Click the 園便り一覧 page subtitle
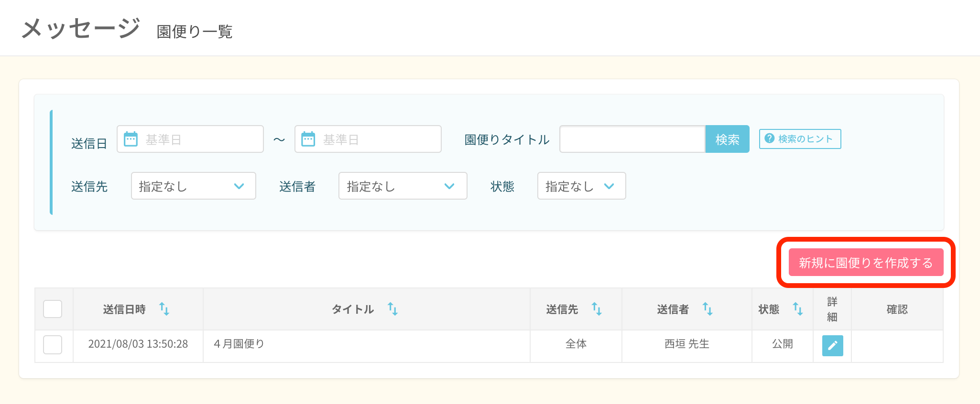The width and height of the screenshot is (980, 404). tap(195, 32)
